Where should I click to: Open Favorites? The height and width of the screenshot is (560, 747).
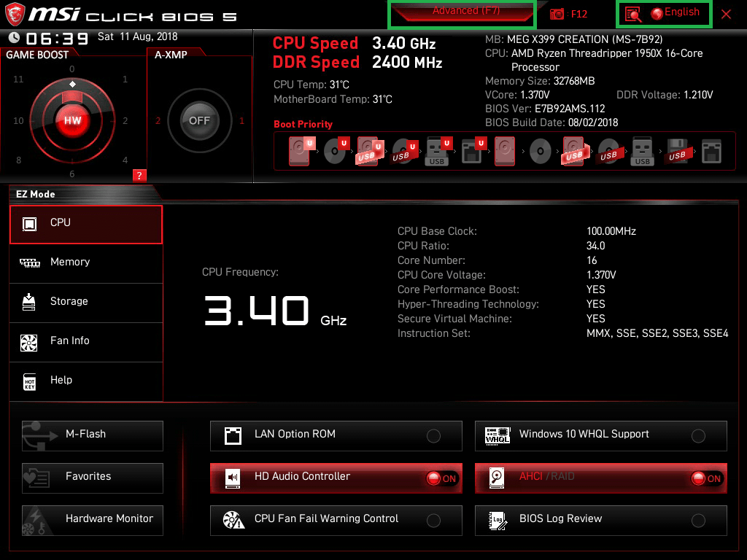coord(93,478)
